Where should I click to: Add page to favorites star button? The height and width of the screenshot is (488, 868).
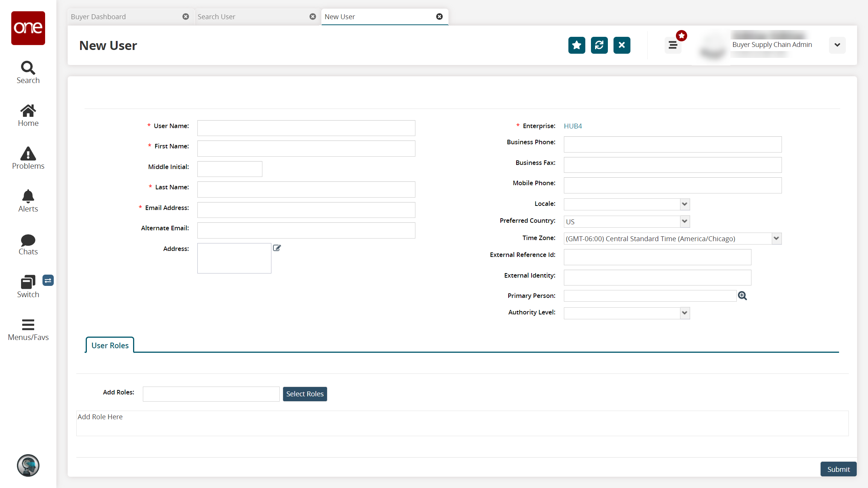point(576,45)
